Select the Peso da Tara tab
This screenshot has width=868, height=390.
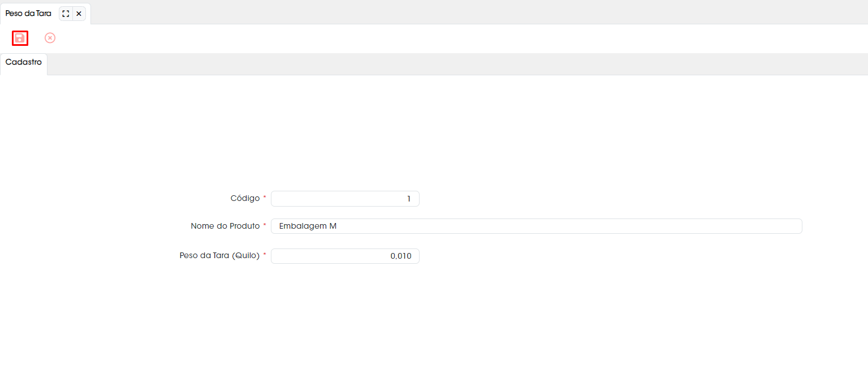[x=28, y=14]
